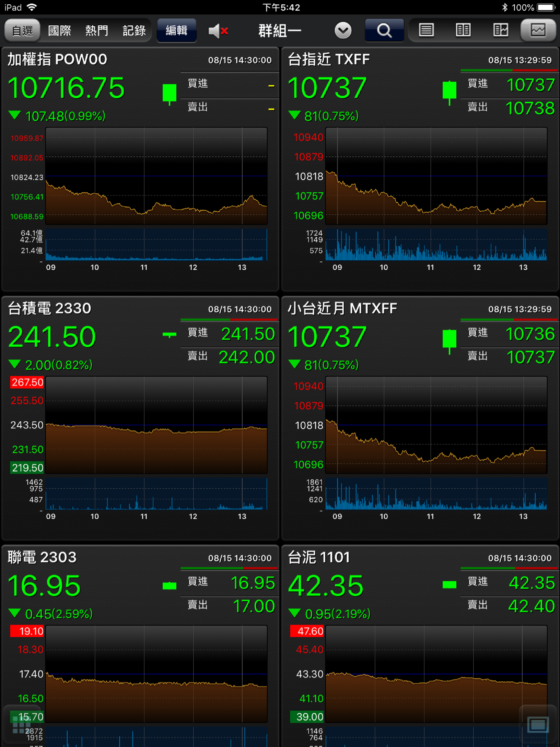
Task: Tap 小台近月 買進 price 10736
Action: pos(530,334)
